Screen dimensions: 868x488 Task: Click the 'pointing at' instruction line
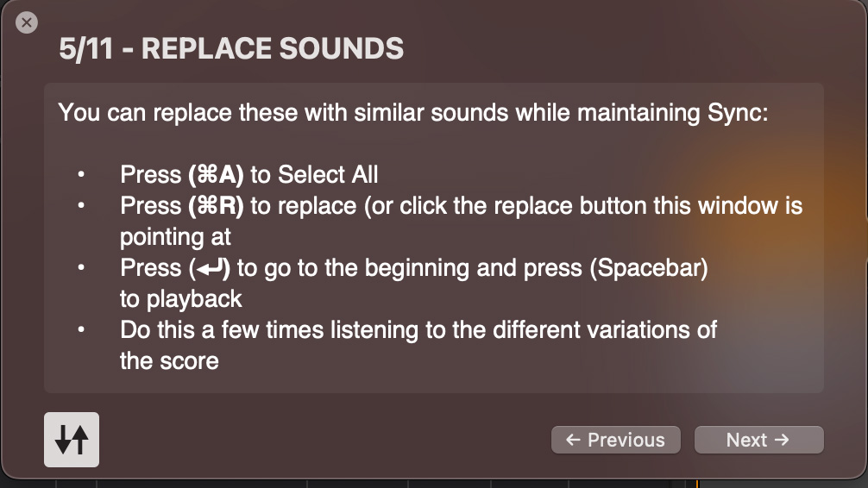[x=175, y=237]
